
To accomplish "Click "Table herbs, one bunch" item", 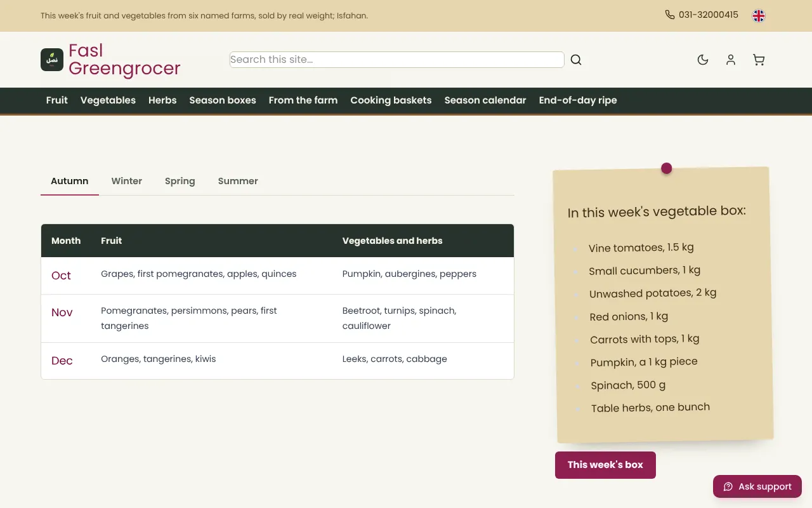I will pyautogui.click(x=650, y=408).
